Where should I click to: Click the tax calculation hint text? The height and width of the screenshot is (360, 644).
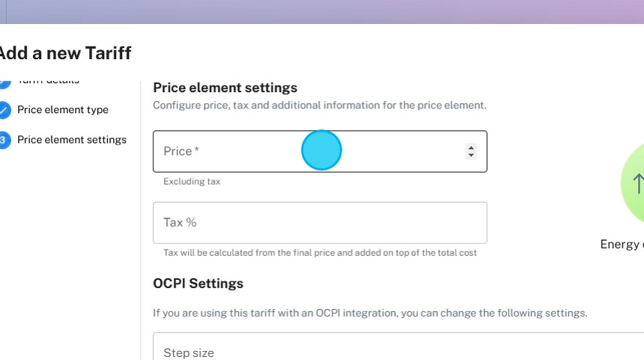[320, 253]
